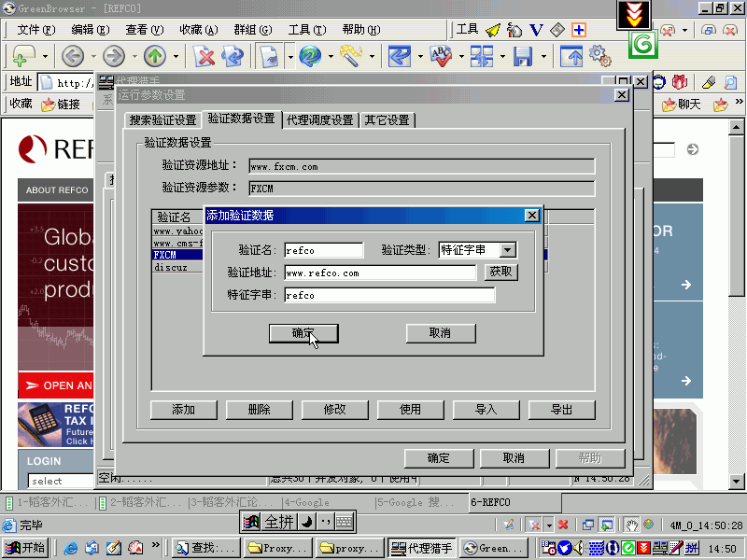The image size is (747, 560).
Task: Stop loading with the red X page icon
Action: [204, 56]
